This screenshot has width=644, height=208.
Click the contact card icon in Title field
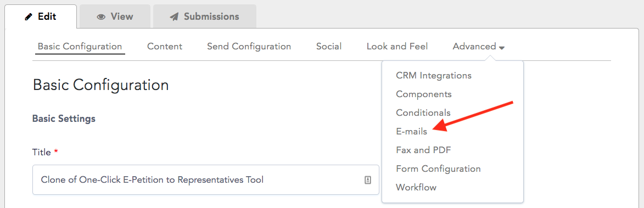(x=368, y=179)
